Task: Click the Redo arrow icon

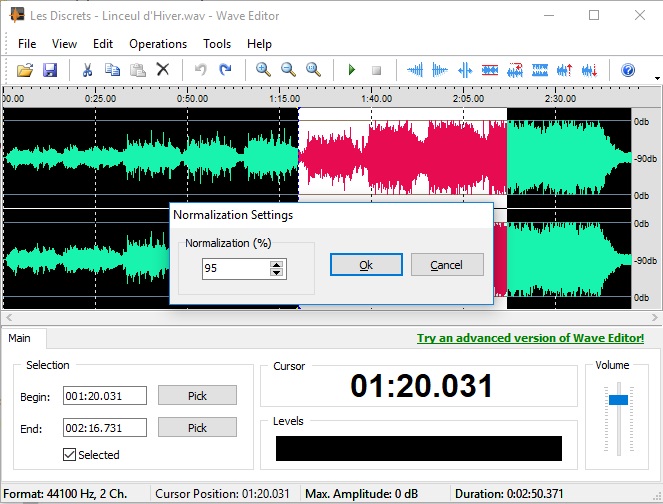Action: (x=225, y=69)
